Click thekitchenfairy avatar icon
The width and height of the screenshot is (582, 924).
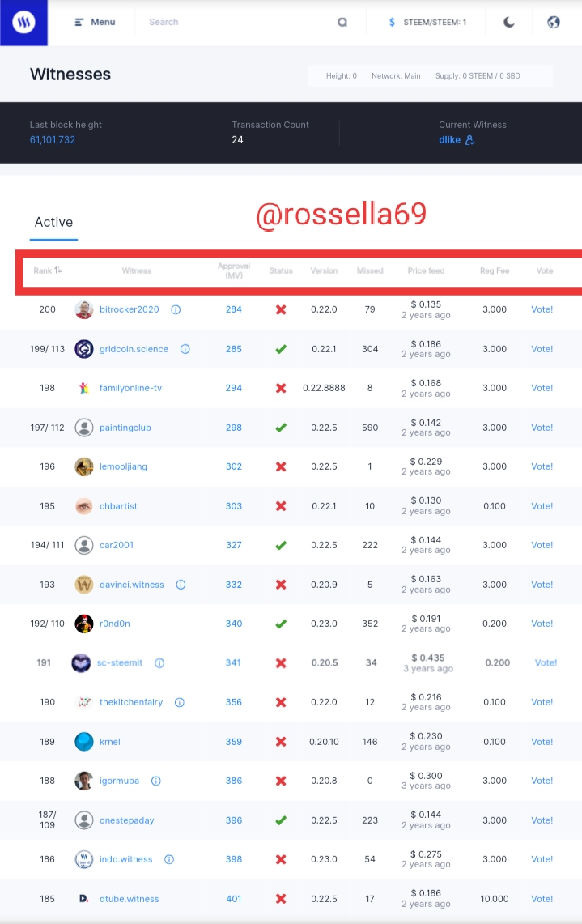[x=84, y=702]
